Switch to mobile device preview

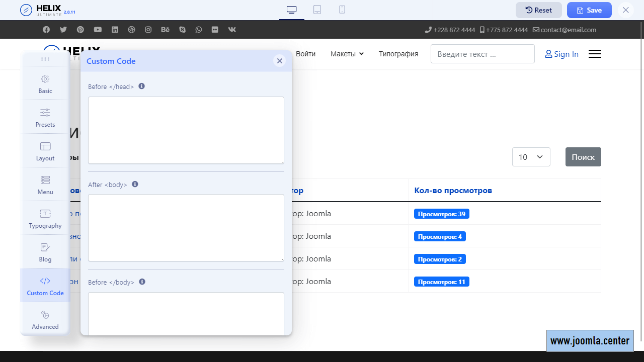tap(342, 10)
